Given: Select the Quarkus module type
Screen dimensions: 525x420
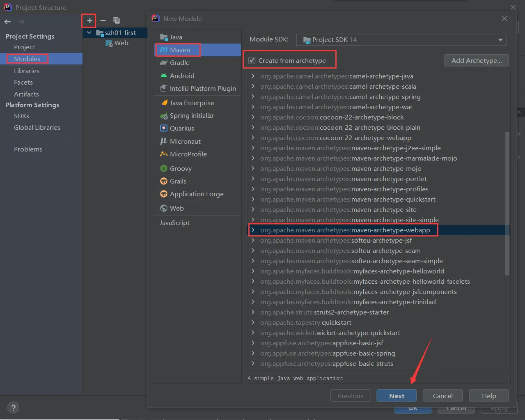Looking at the screenshot, I should coord(197,128).
